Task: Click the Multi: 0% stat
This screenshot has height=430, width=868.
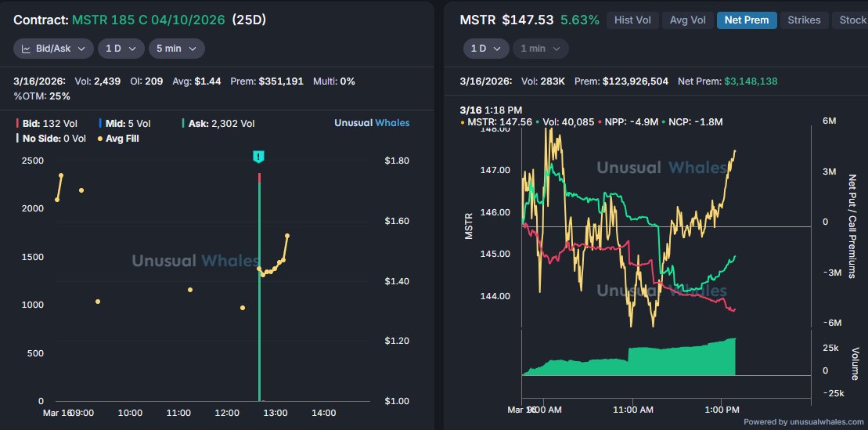Action: (333, 81)
